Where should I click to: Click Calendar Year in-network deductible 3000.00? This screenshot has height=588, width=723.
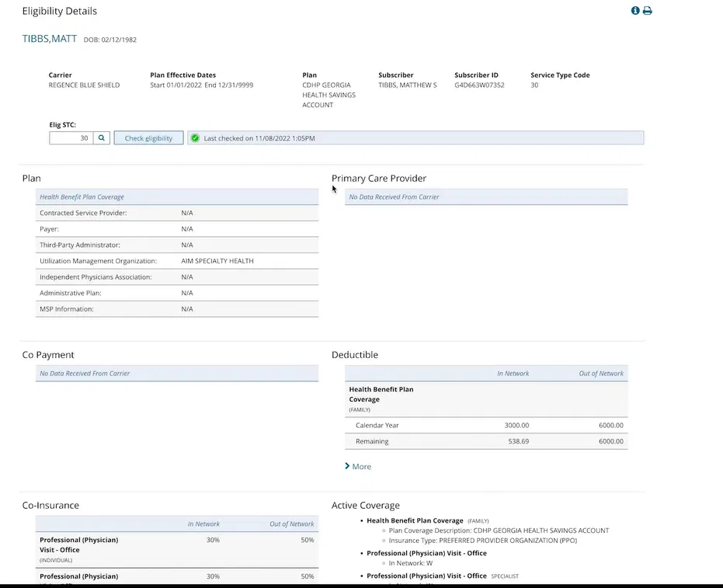(x=516, y=425)
